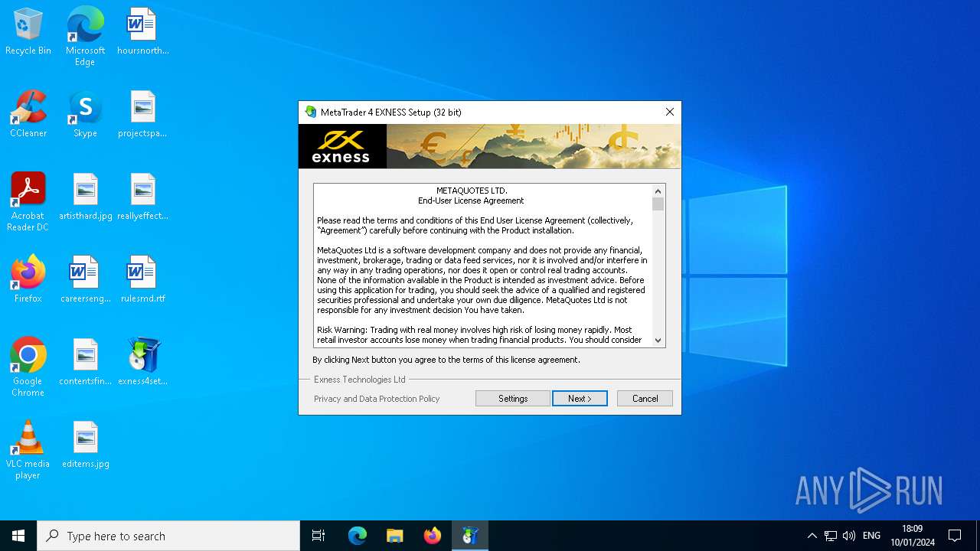This screenshot has width=980, height=551.
Task: Select the projectspa image file icon
Action: pos(142,115)
